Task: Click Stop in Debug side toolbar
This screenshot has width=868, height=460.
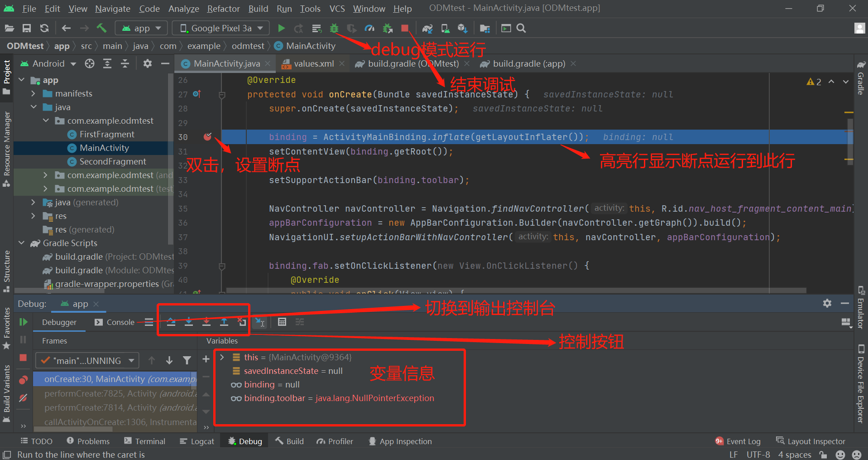Action: [x=23, y=358]
